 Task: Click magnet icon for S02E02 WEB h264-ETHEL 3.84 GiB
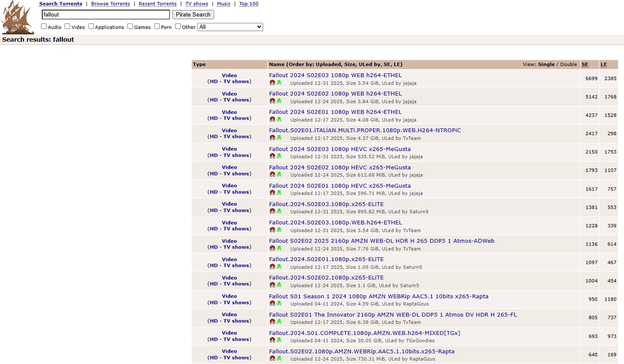tap(272, 101)
